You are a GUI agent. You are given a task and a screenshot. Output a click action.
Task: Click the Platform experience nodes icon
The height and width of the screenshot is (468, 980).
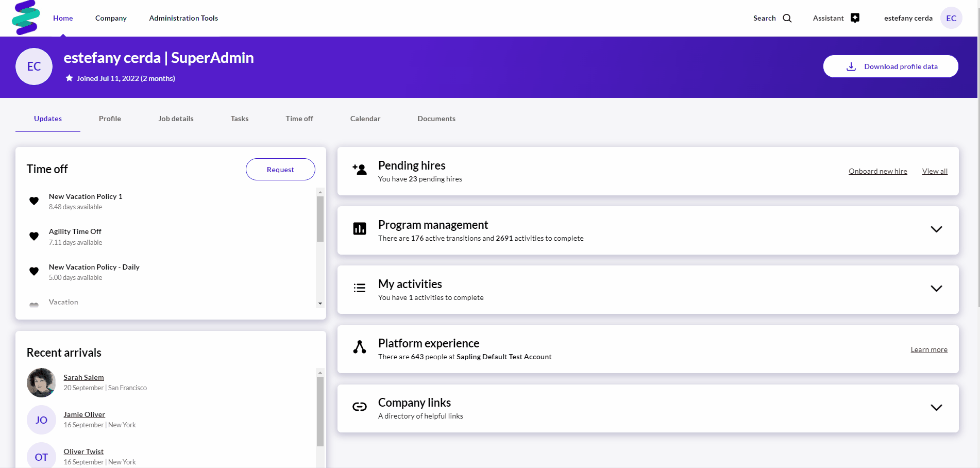359,347
